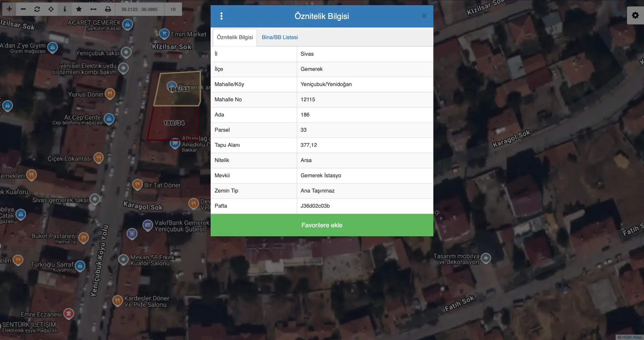Click the coordinate display 39.2123 : 36.0995
The width and height of the screenshot is (644, 340).
click(139, 9)
